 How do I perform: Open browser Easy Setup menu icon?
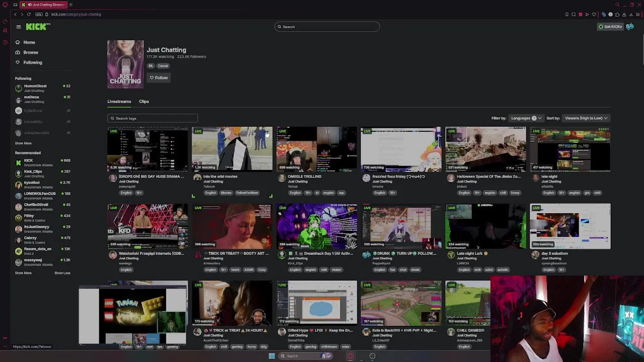637,14
